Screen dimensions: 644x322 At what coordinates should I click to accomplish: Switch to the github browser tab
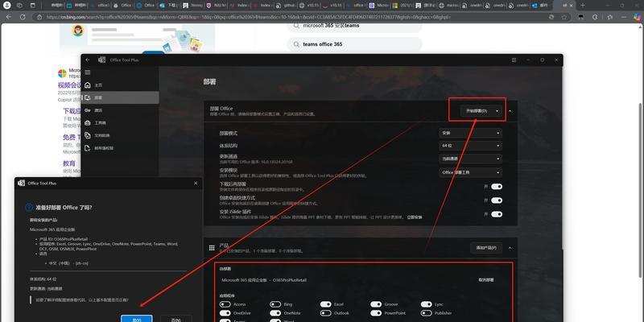pyautogui.click(x=287, y=6)
